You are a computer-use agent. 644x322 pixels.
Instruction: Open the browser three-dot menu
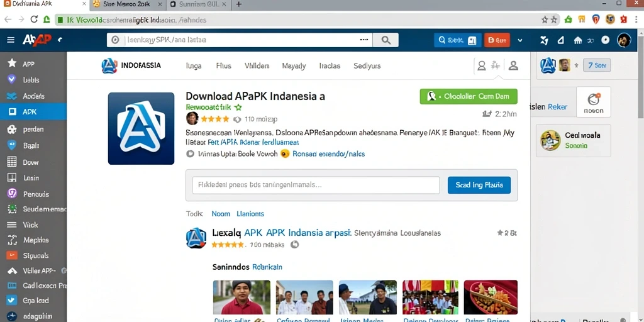click(x=636, y=19)
